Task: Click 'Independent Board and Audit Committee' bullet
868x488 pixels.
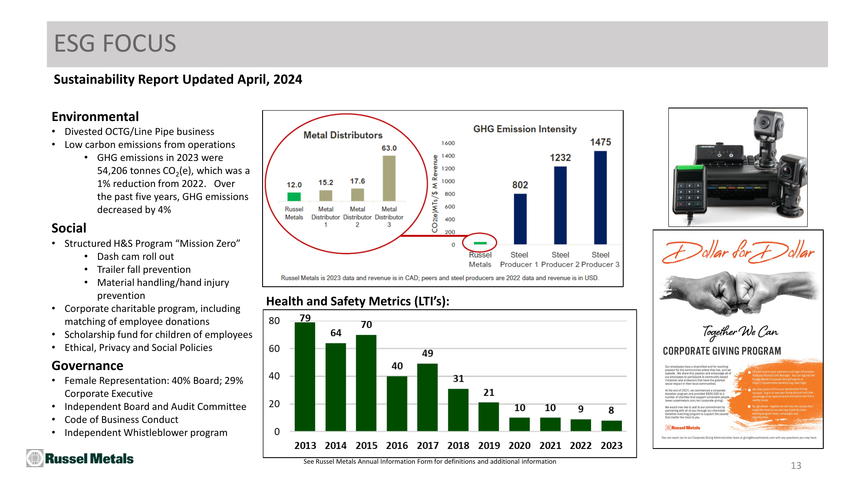Action: coord(155,407)
